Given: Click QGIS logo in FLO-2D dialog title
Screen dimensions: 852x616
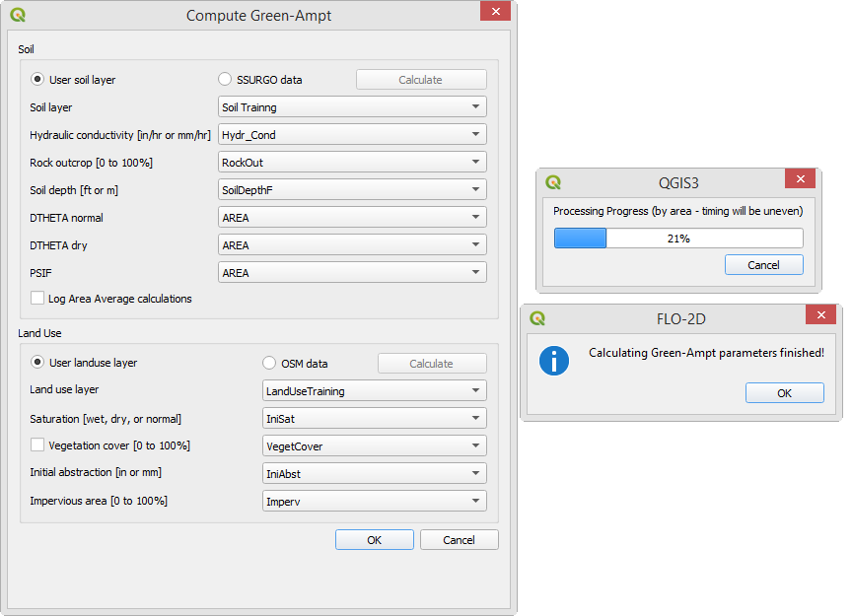Looking at the screenshot, I should coord(537,318).
